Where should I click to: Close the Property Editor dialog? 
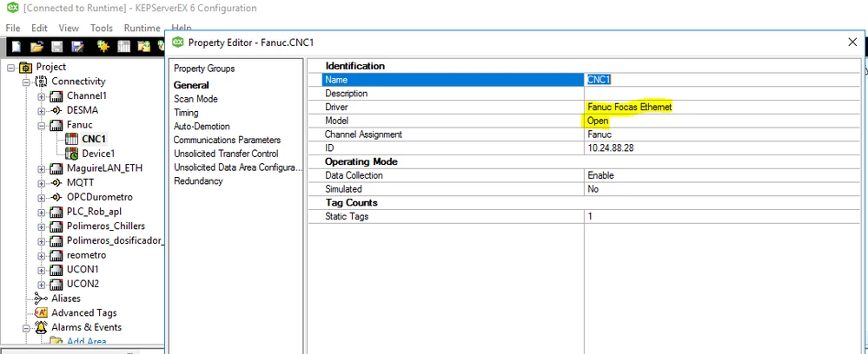[x=853, y=42]
